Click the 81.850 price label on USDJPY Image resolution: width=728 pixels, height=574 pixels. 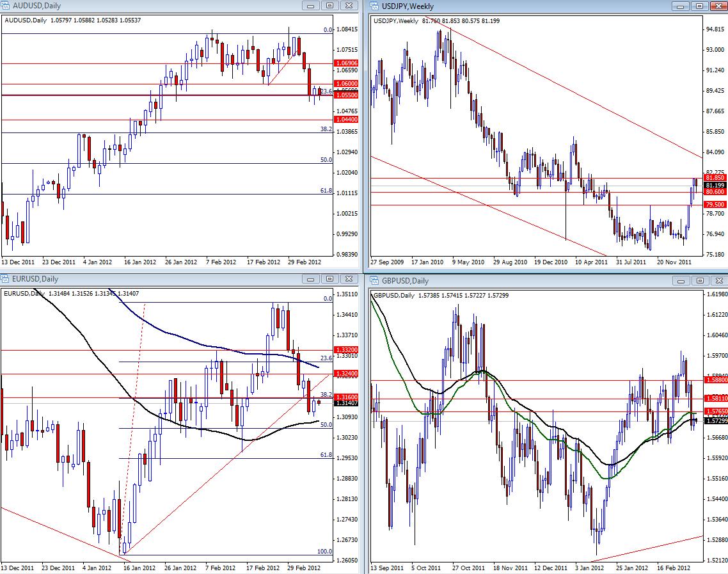pyautogui.click(x=715, y=178)
